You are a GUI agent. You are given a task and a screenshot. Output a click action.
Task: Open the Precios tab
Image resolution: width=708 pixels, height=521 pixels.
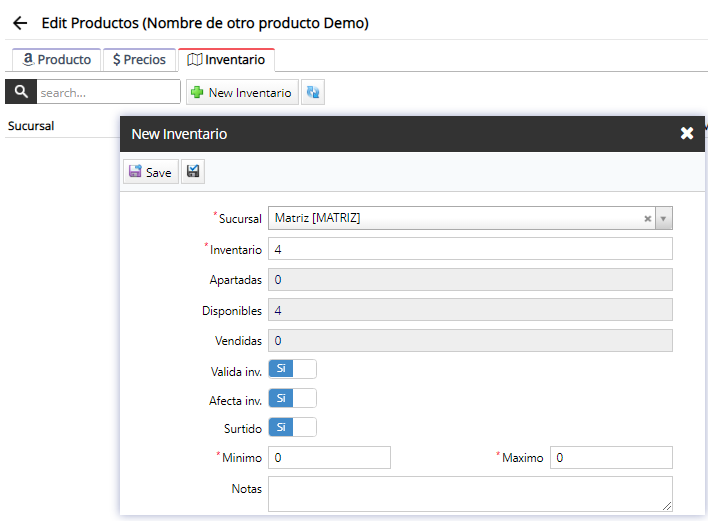coord(139,60)
